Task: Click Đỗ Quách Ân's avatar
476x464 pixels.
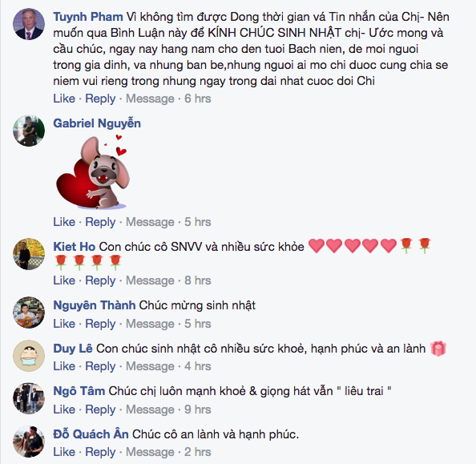Action: (29, 442)
